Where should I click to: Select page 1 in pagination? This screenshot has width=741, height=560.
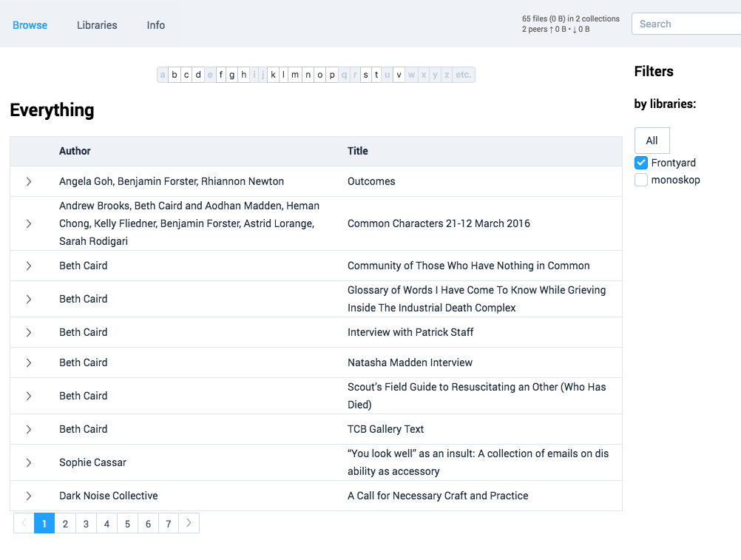(44, 523)
